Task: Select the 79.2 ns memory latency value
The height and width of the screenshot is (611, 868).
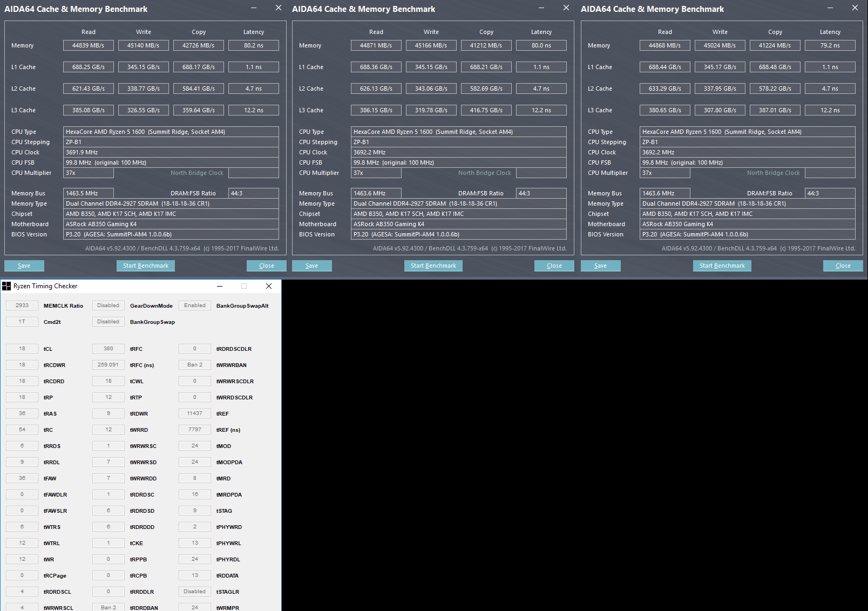Action: [x=830, y=45]
